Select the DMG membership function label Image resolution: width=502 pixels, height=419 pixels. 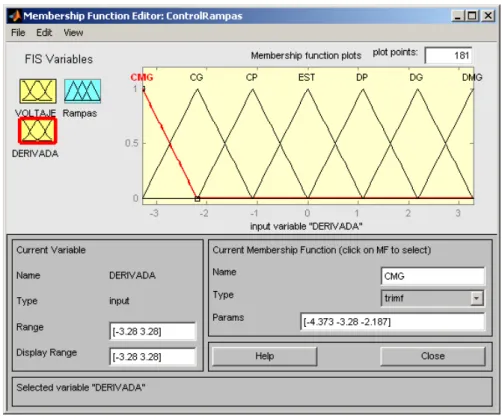(x=472, y=77)
